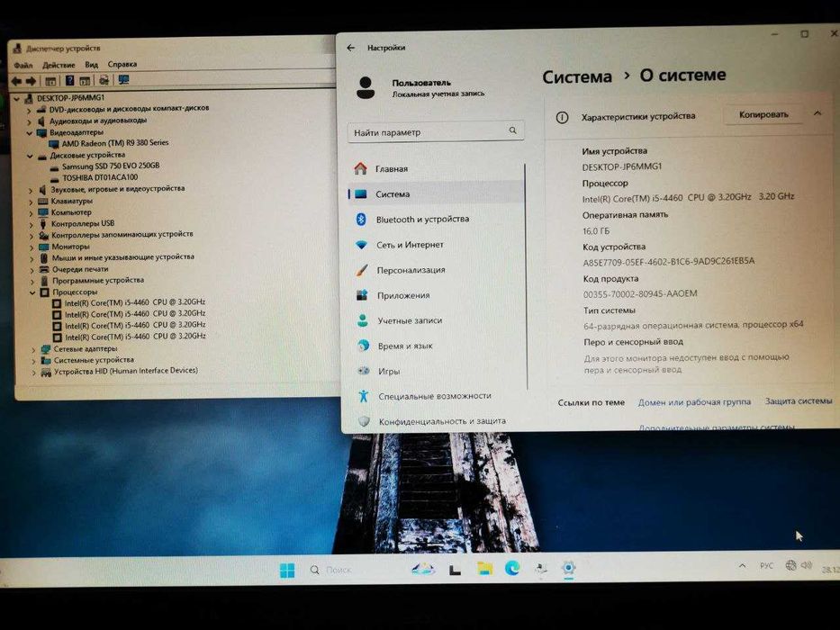The width and height of the screenshot is (840, 630).
Task: Launch Microsoft Edge from the taskbar
Action: point(512,568)
